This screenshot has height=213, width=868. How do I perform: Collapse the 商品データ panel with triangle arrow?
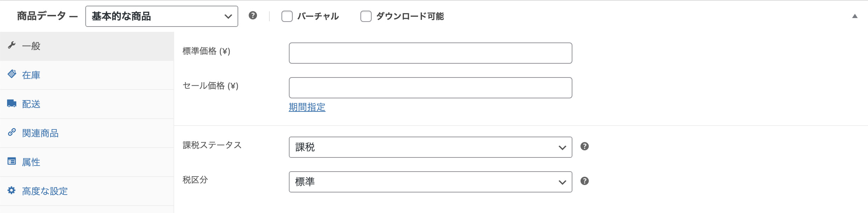click(x=855, y=16)
